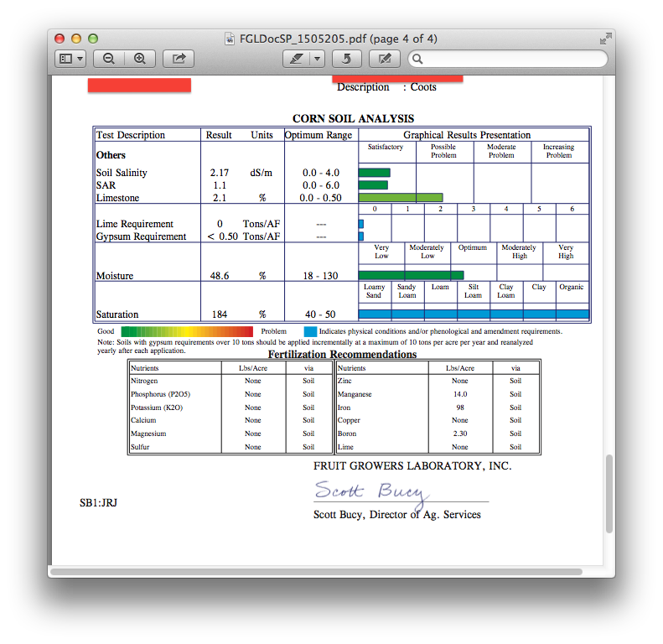Open the sidebar view menu button

point(70,59)
